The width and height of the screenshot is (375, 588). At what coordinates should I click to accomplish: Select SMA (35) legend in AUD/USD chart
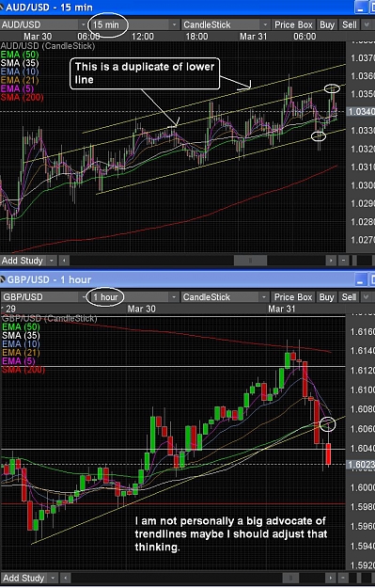20,63
